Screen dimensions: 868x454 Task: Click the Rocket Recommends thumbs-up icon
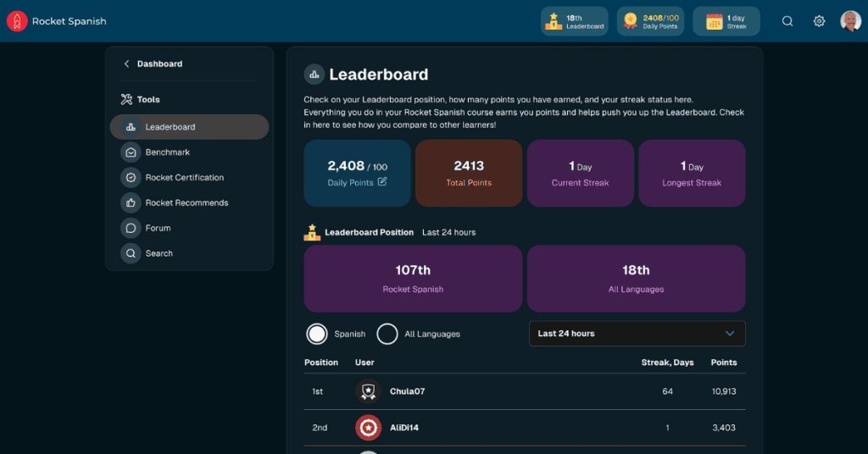point(131,203)
